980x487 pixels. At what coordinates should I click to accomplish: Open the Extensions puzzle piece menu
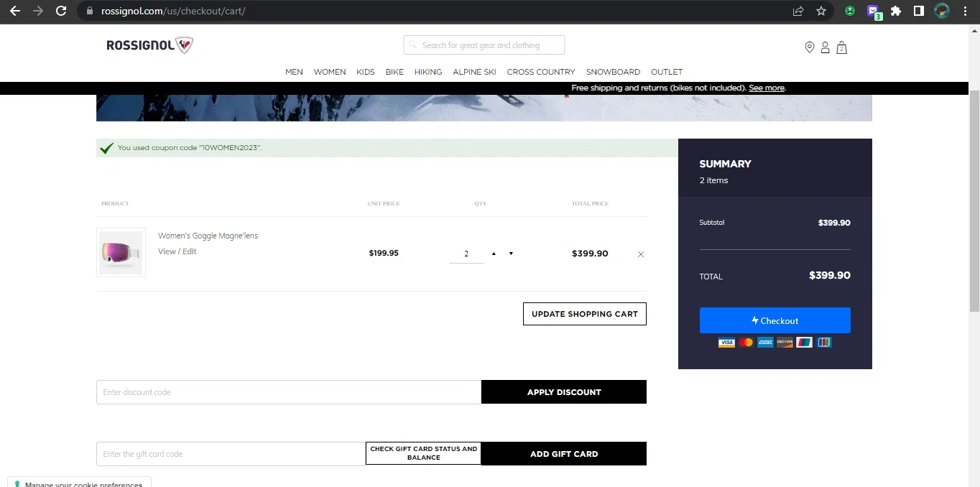[896, 11]
